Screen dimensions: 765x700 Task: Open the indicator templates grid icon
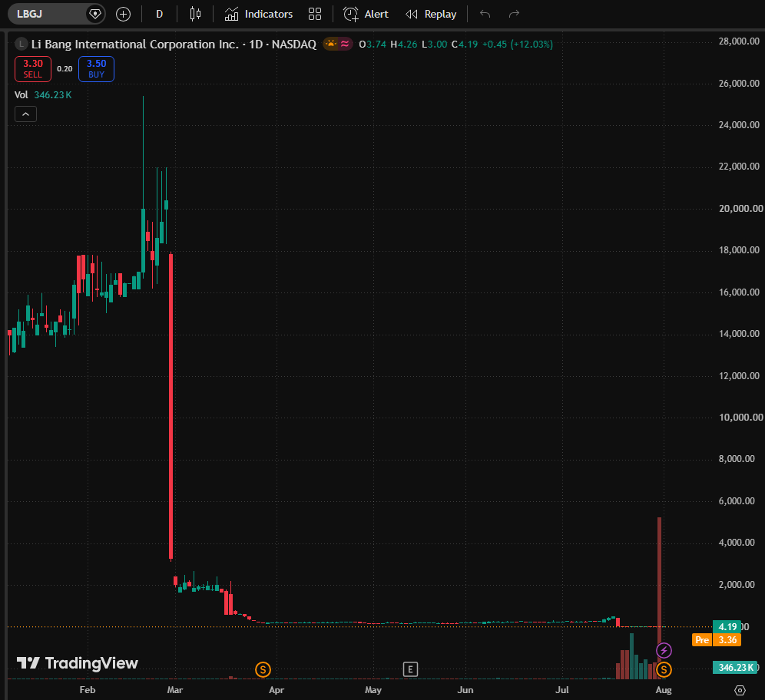(315, 14)
